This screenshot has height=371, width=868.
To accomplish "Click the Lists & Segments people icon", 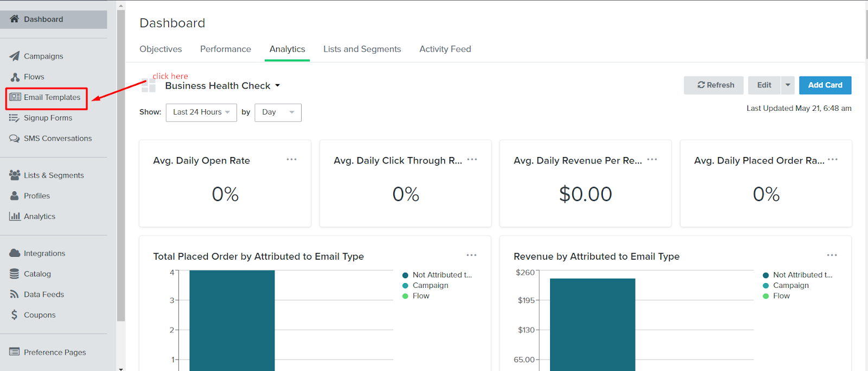I will [15, 175].
